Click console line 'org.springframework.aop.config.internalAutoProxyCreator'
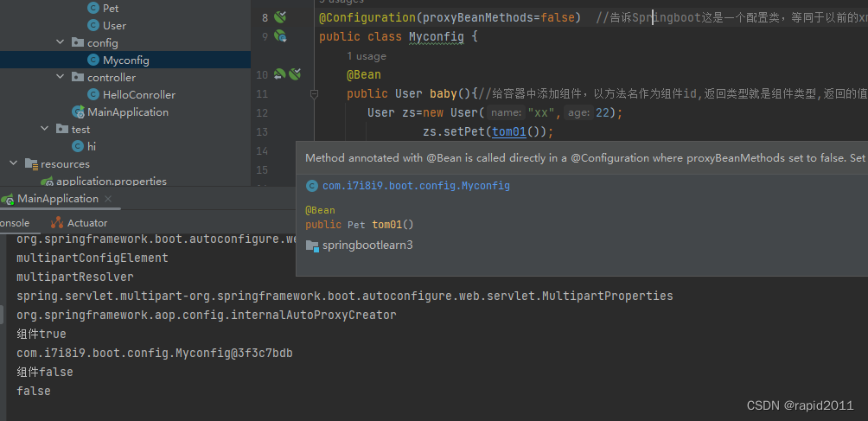Screen dimensions: 868x421 (206, 315)
